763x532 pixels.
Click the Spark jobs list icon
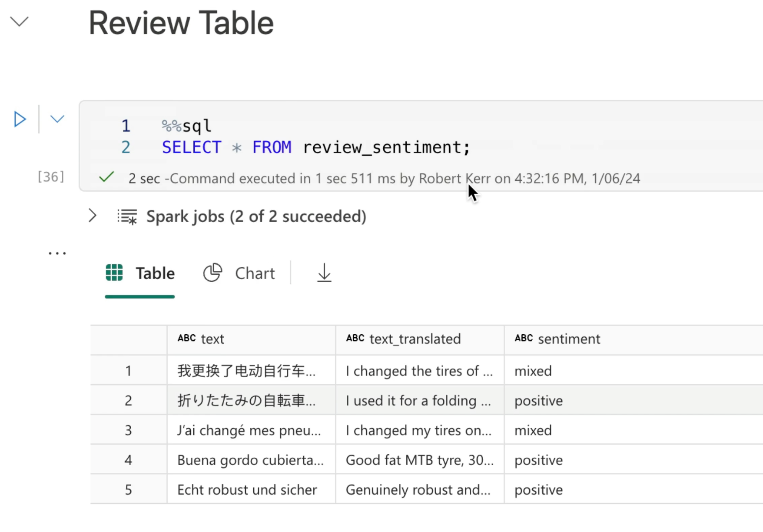coord(127,216)
